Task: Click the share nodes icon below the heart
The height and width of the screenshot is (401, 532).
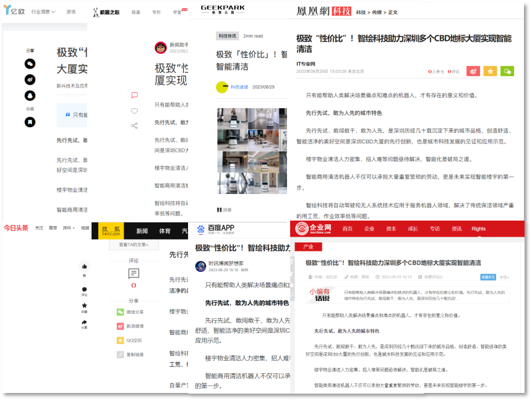Action: [134, 126]
